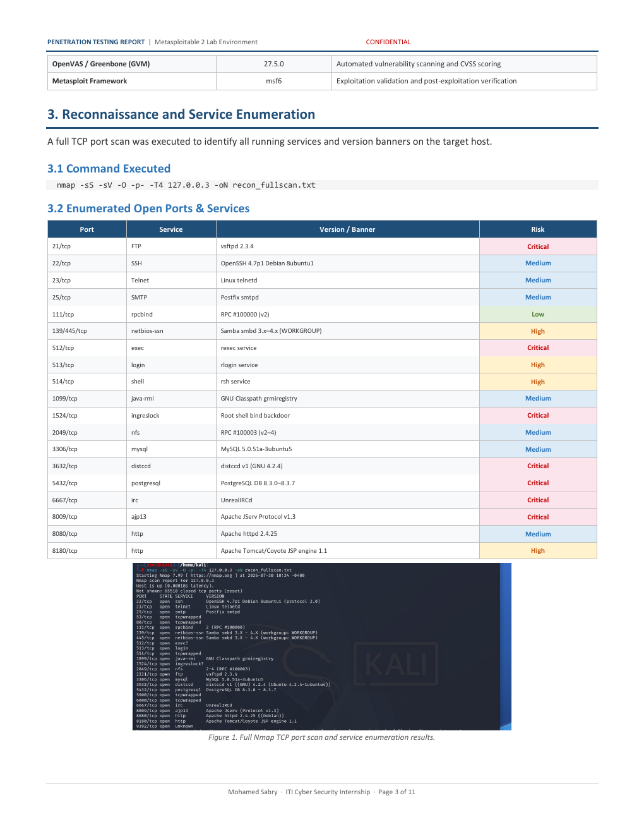Click the Medium risk cell for SSH

tap(538, 263)
